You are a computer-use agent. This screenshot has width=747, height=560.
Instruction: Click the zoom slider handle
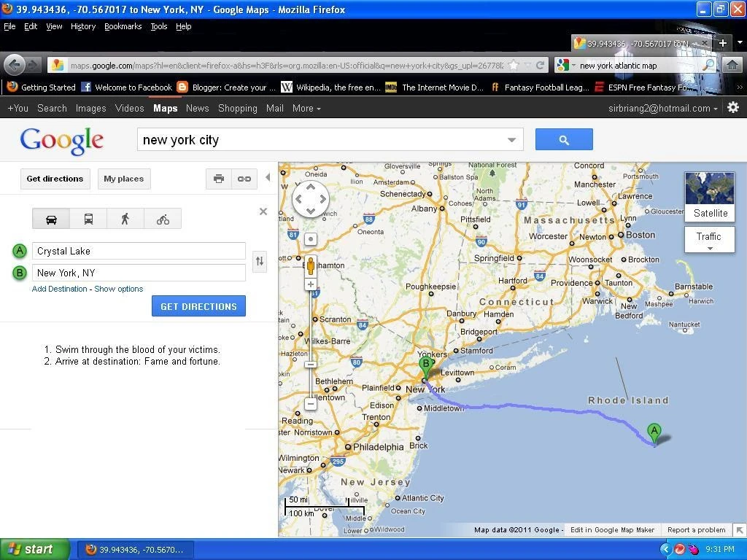point(311,365)
